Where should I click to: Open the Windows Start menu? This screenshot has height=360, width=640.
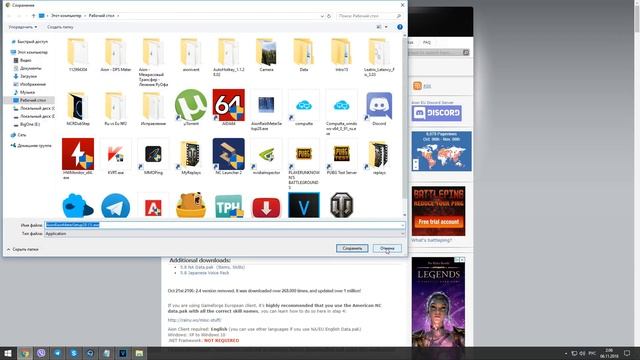(8, 353)
